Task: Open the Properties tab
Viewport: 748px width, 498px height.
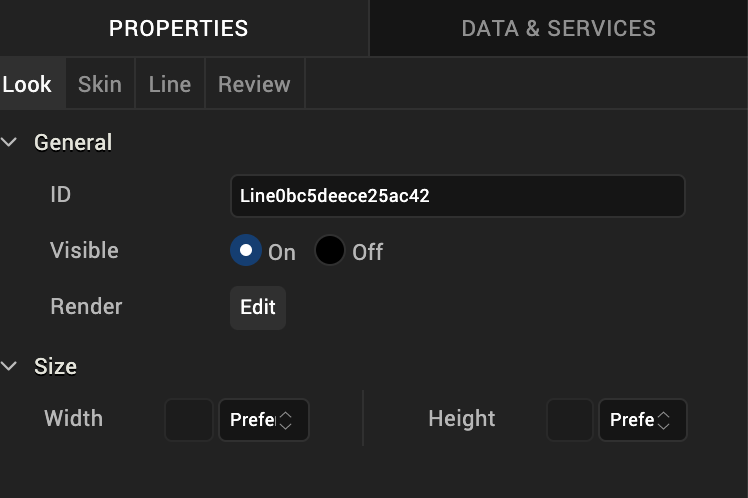Action: 178,28
